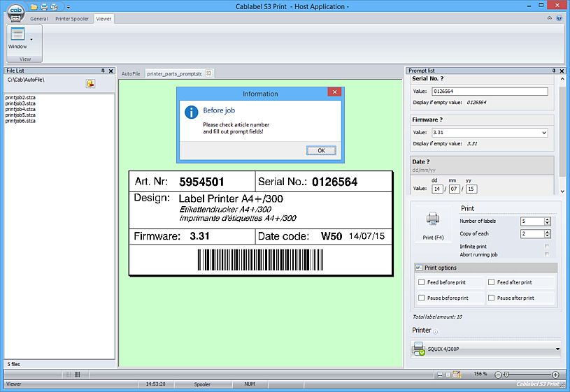Click the open folder quick access icon

34,7
